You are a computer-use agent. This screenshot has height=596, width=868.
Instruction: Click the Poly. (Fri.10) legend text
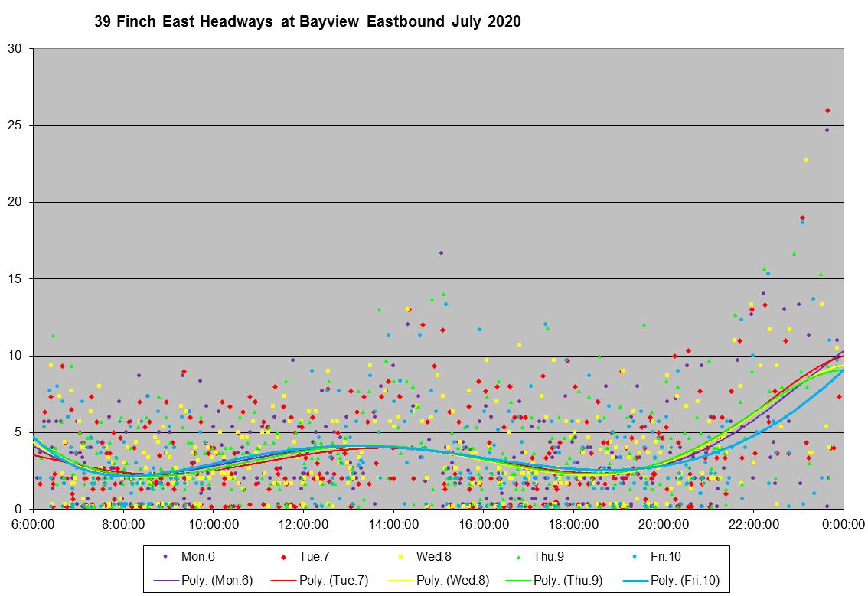(685, 580)
